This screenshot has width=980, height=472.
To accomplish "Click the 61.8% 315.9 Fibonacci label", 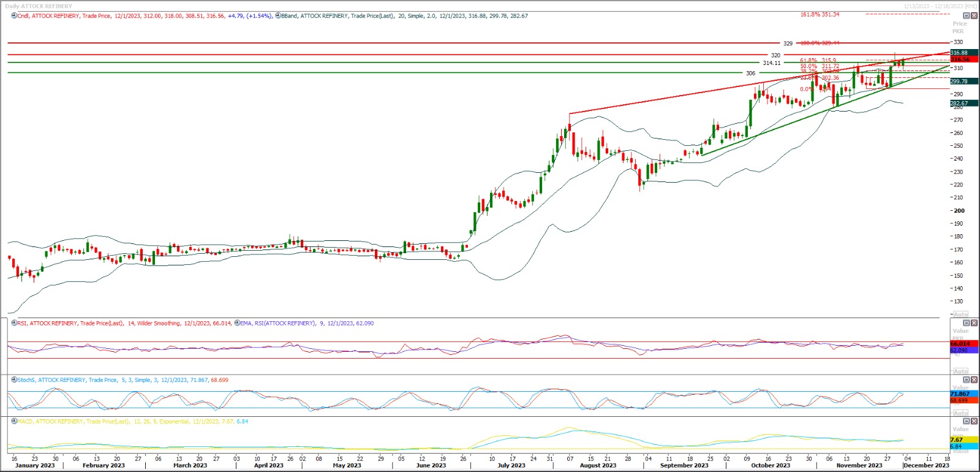I will click(818, 61).
